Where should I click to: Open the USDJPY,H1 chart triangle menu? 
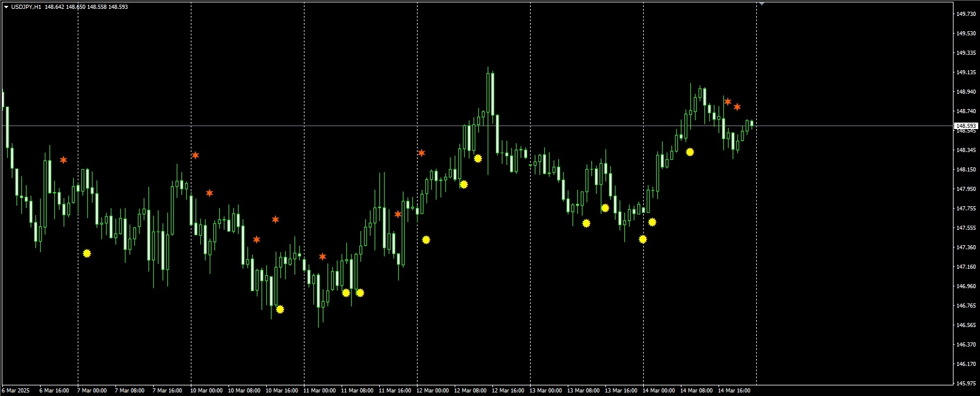(6, 7)
